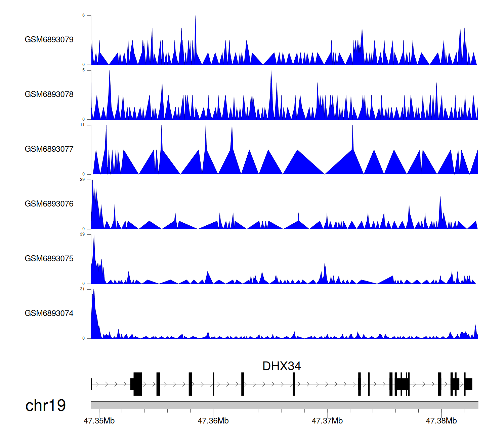Click the chr19 chromosome label
Viewport: 504px width, 444px height.
coord(45,406)
